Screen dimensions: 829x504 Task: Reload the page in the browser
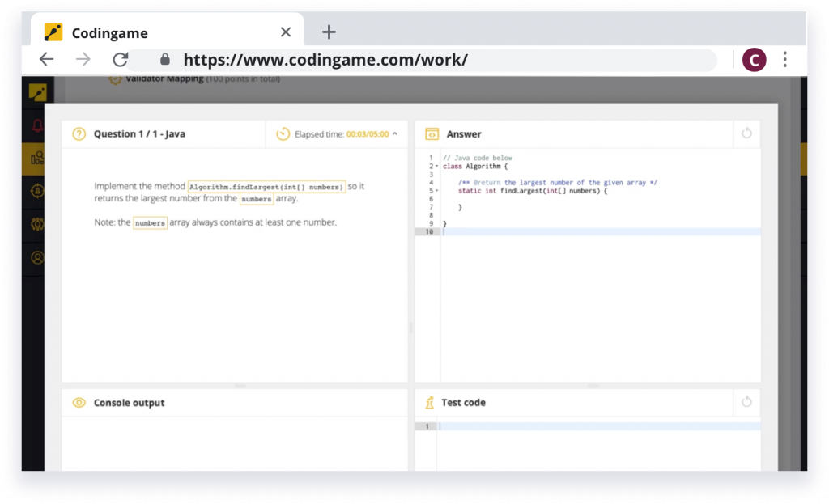(x=121, y=59)
